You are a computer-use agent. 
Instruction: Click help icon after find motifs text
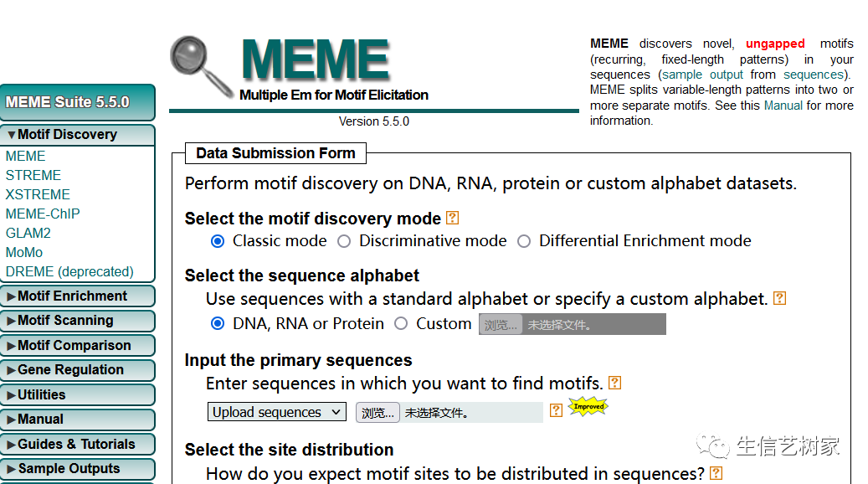point(614,383)
